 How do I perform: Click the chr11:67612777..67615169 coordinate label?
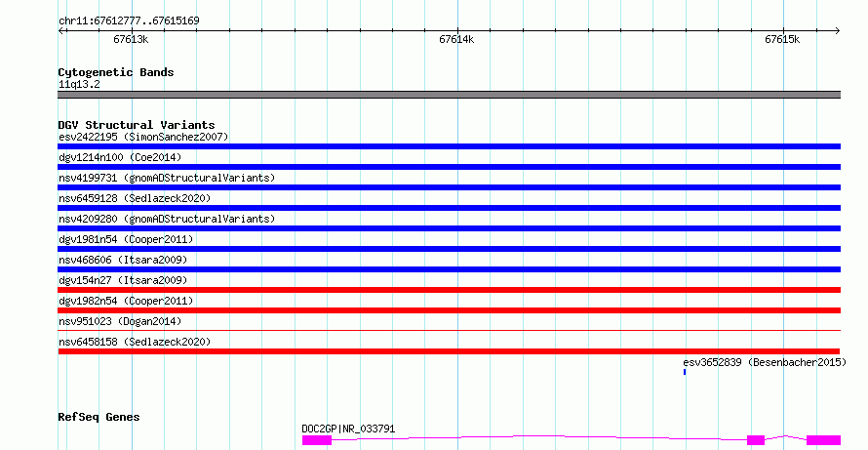pos(129,20)
